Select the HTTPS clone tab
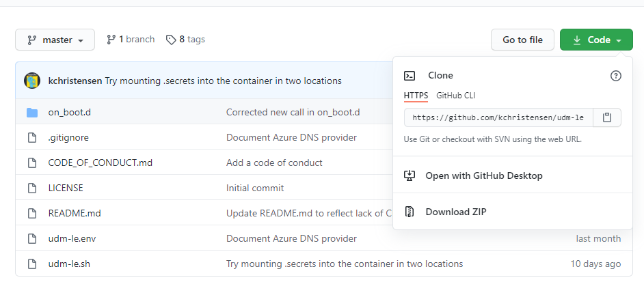 (x=416, y=95)
